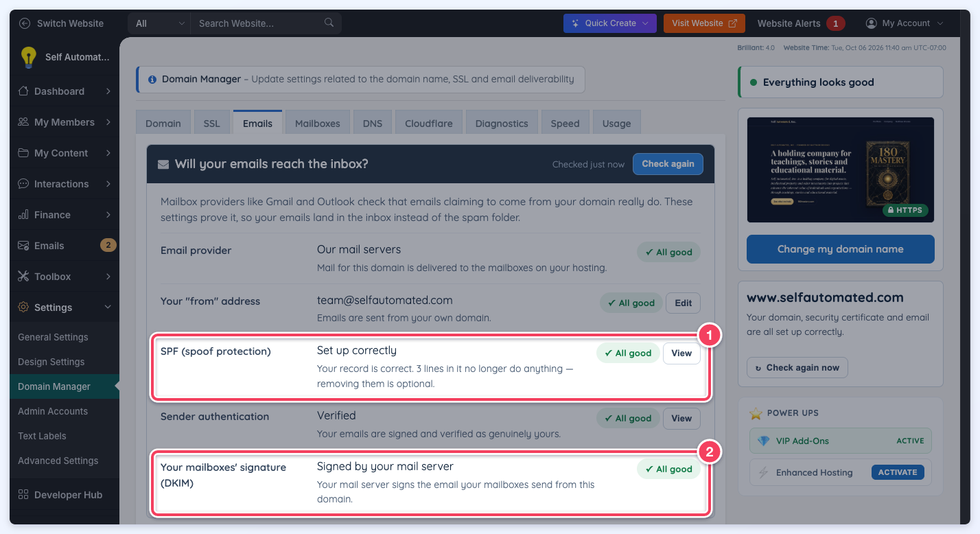Click the Developer Hub grid icon
The height and width of the screenshot is (534, 980).
23,495
